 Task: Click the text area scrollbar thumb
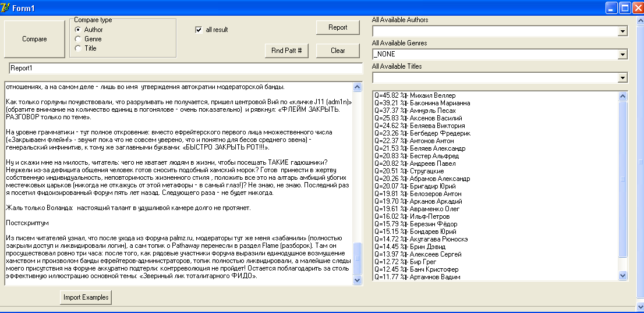coord(357,258)
